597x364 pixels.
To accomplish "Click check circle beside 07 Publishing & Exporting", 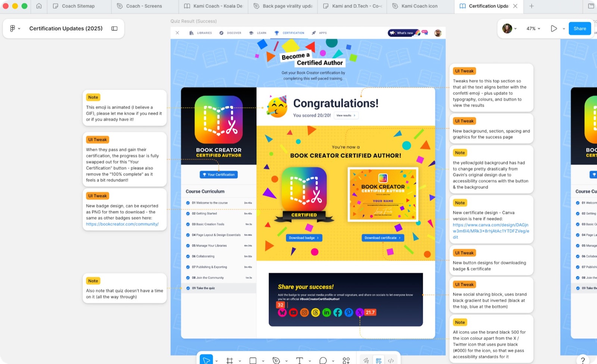I will (x=188, y=267).
